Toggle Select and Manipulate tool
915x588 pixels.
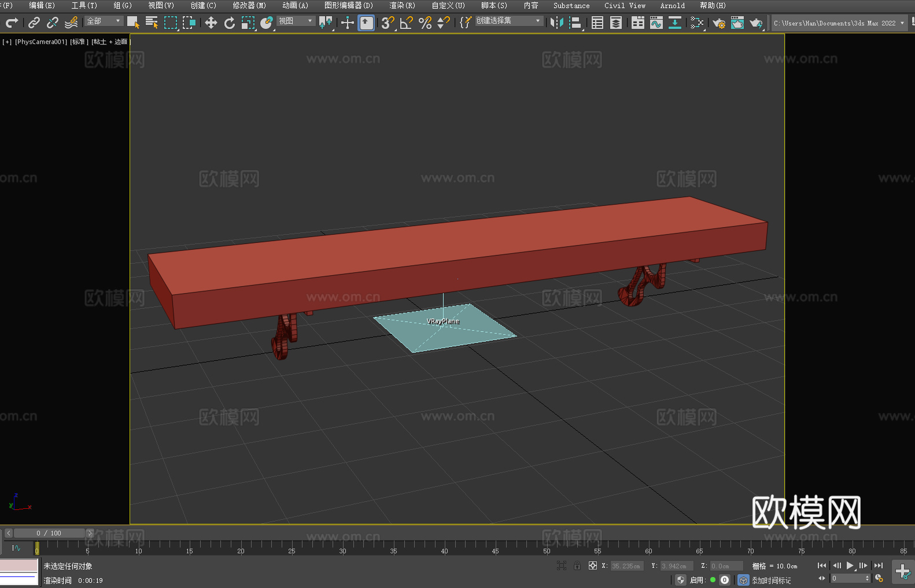tap(347, 23)
